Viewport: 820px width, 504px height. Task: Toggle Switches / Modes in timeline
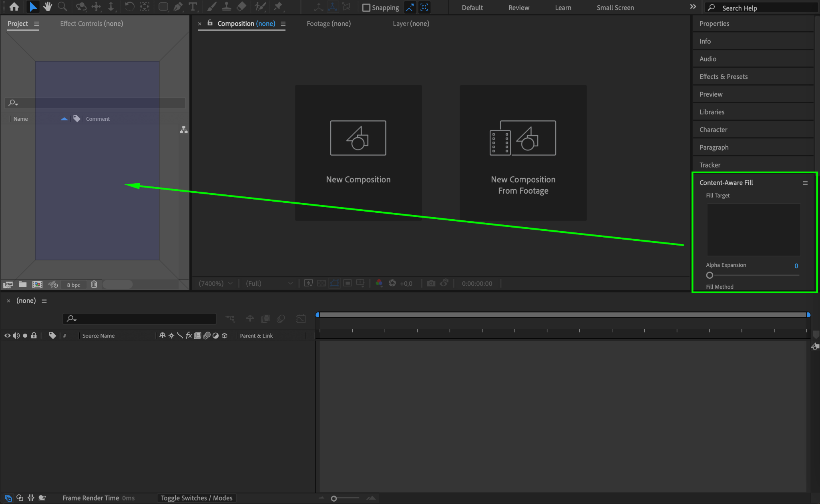click(196, 498)
